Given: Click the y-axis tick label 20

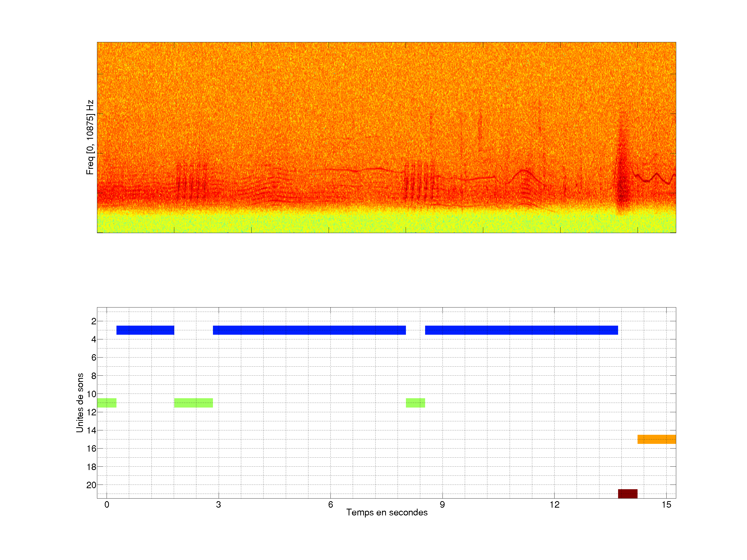Looking at the screenshot, I should 91,485.
